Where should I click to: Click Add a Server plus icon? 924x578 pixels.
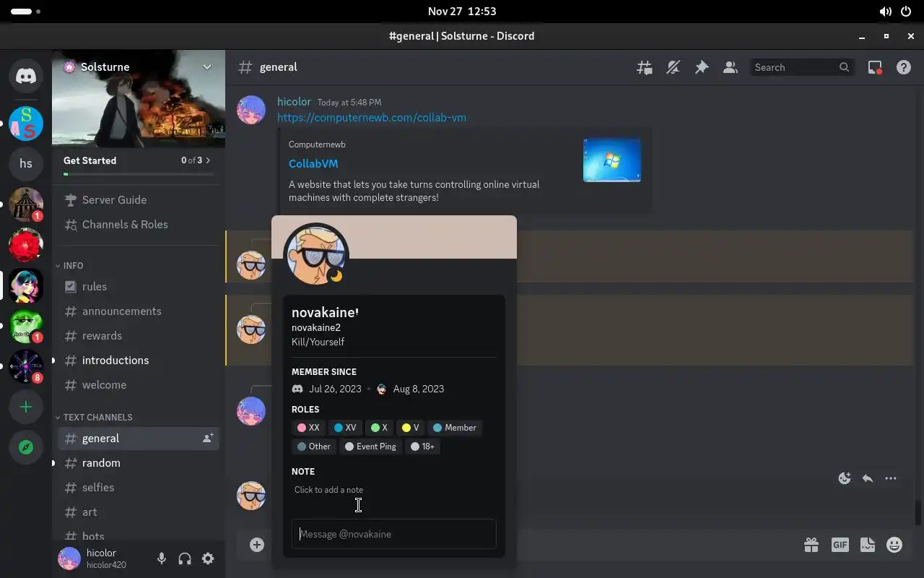[26, 407]
